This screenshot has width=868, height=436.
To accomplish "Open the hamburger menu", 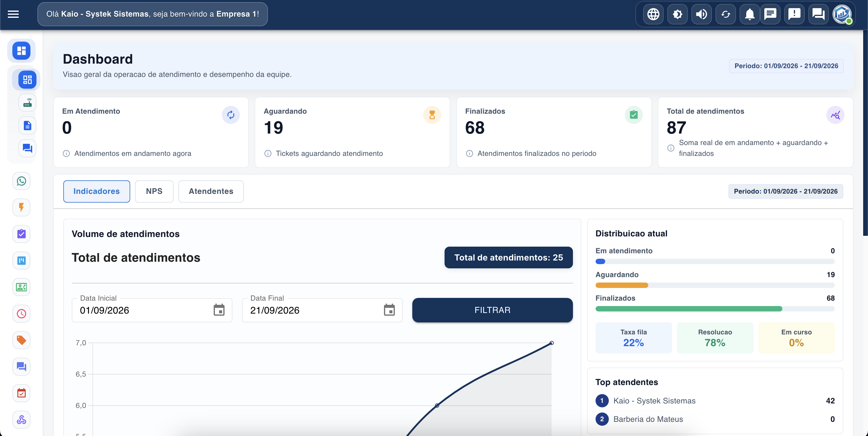I will point(13,14).
